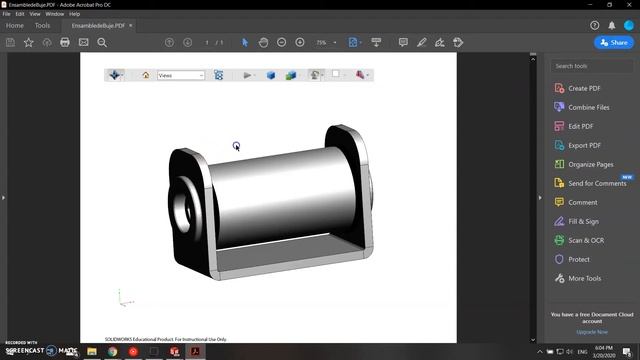Screen dimensions: 640x360
Task: Reset to 3D default home view
Action: (x=146, y=75)
